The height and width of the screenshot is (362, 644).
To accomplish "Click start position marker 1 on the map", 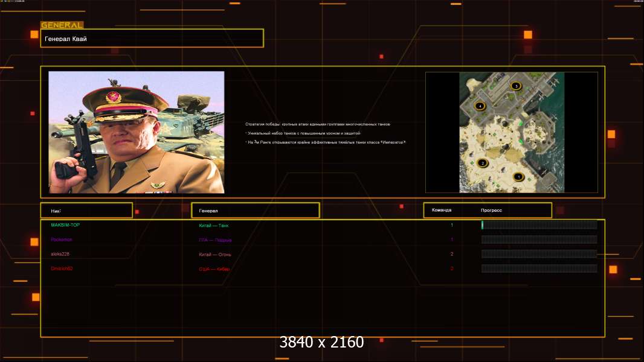I will (518, 177).
